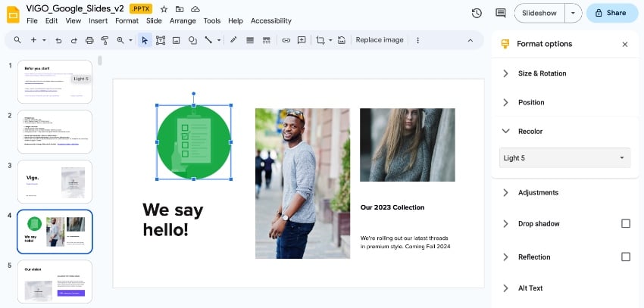Click the add comment toolbar icon
Viewport: 644px width, 308px height.
[x=302, y=40]
